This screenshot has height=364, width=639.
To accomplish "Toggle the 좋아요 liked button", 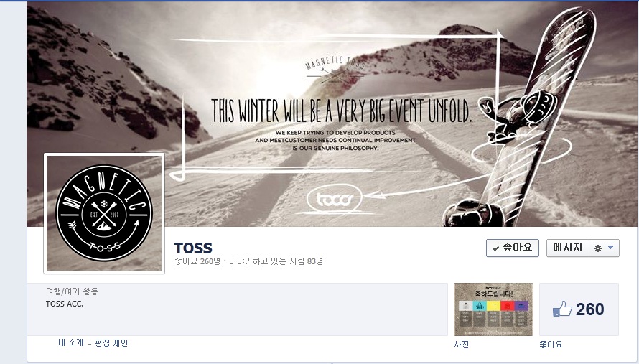I will coord(512,248).
